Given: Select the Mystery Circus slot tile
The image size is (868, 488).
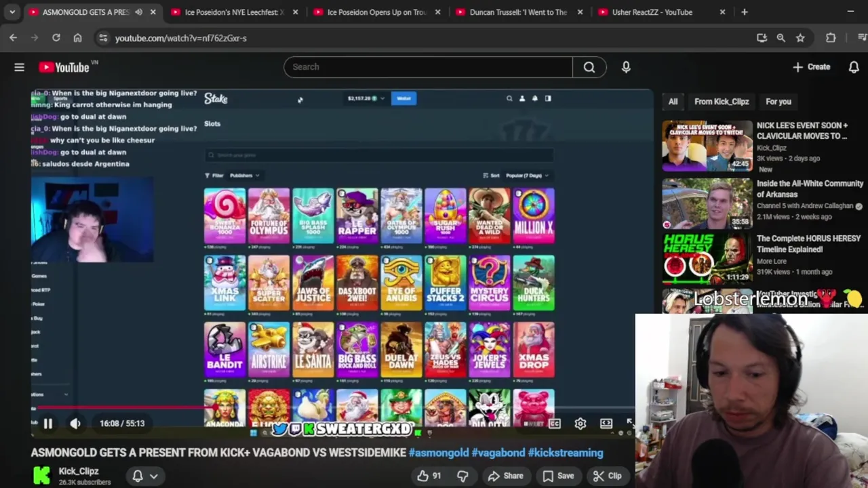Looking at the screenshot, I should [x=490, y=283].
